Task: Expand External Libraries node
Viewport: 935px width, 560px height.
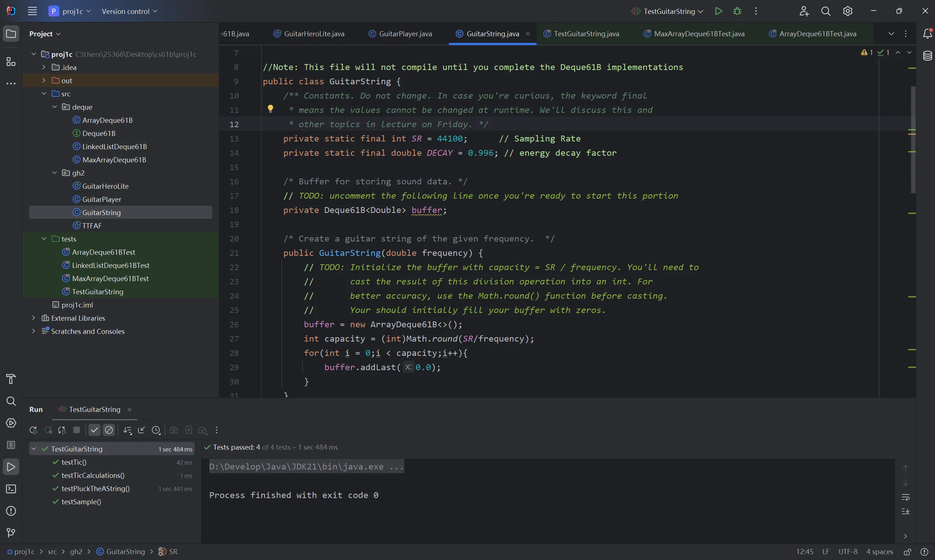Action: [x=33, y=318]
